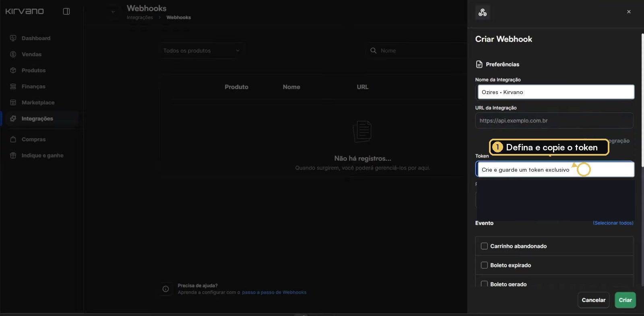The height and width of the screenshot is (316, 644).
Task: Click the webhook icon in the panel header
Action: tap(483, 12)
